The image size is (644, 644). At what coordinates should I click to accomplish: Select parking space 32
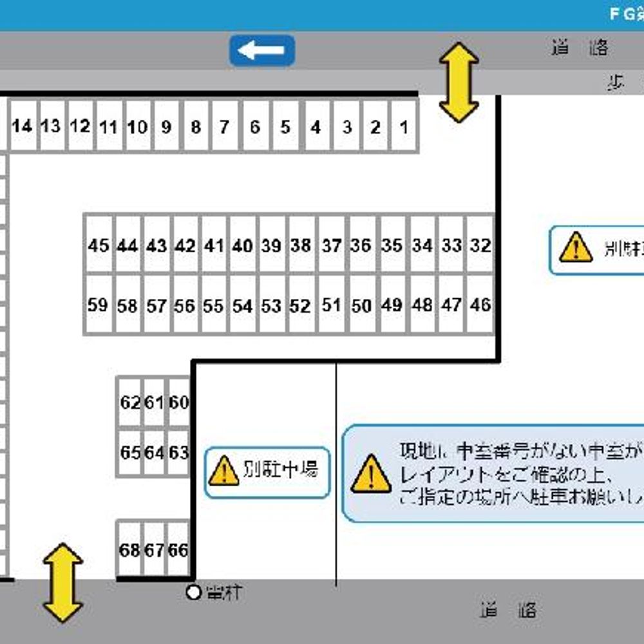tap(480, 245)
